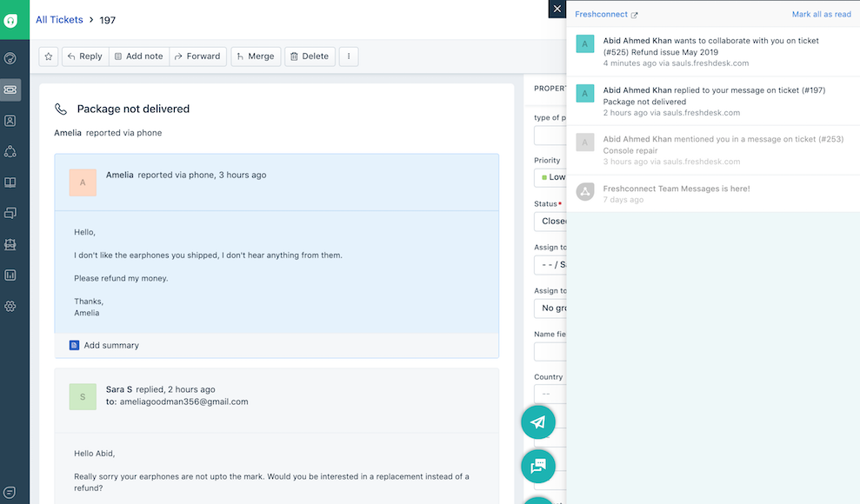Open notification mentioning ticket #253 Console repair

[713, 150]
